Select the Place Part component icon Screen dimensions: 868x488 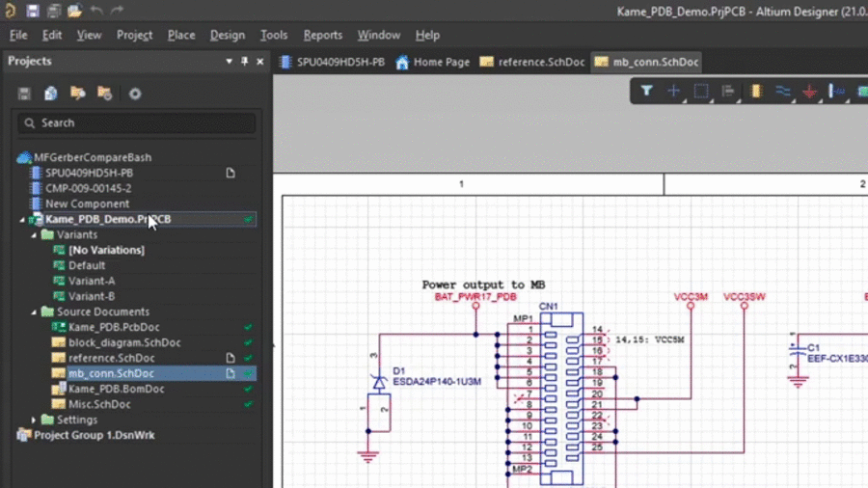click(x=756, y=92)
